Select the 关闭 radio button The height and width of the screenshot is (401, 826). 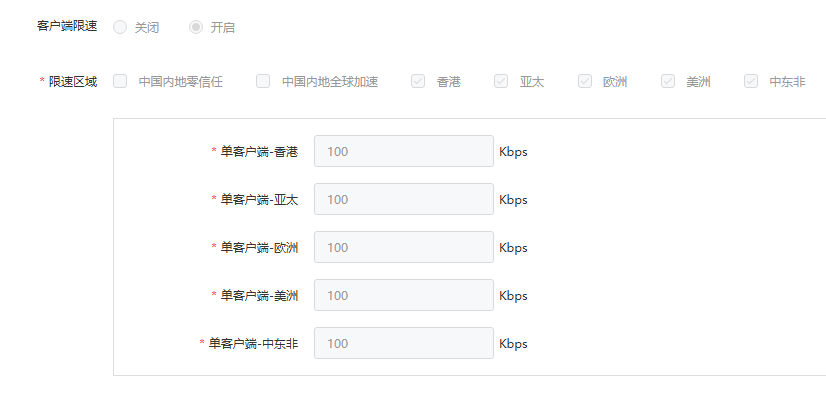click(x=120, y=27)
